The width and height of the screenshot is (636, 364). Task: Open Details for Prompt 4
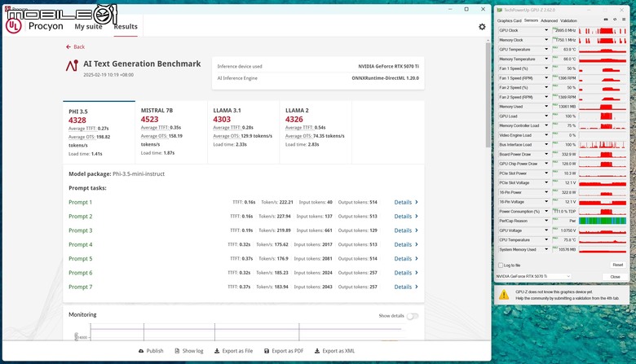tap(406, 244)
